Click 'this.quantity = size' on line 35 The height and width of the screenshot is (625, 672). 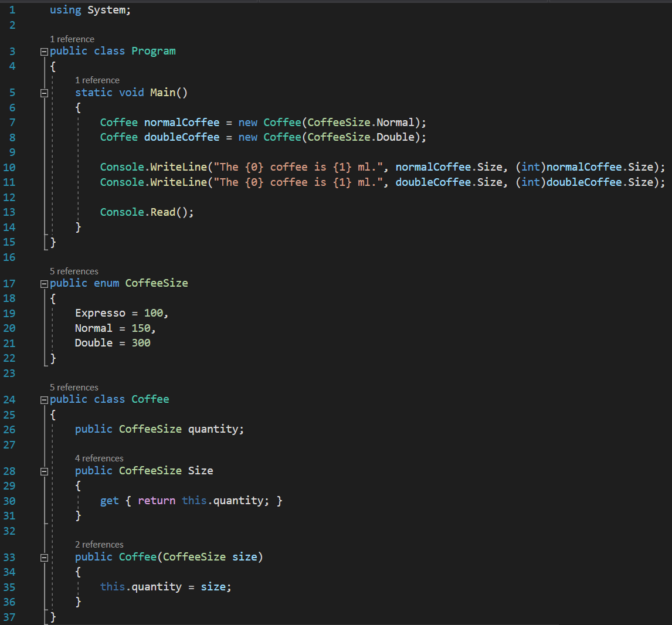[x=163, y=587]
